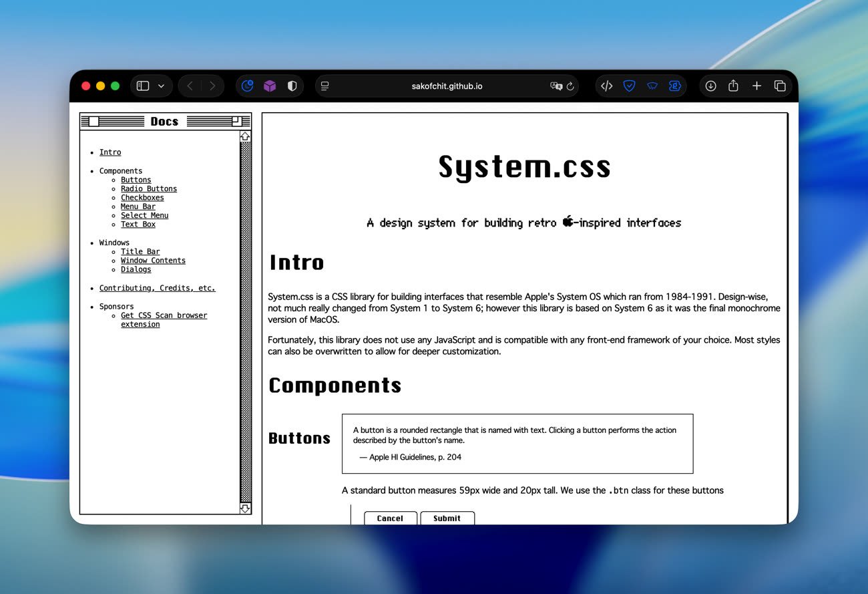Click the code brackets extension icon
This screenshot has width=868, height=594.
coord(606,86)
